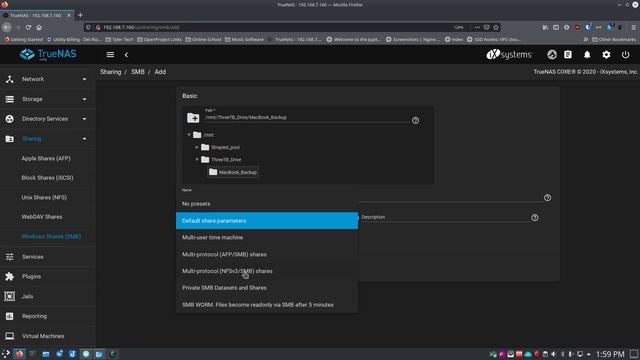Open a new browser tab
640x360 pixels.
pos(80,15)
